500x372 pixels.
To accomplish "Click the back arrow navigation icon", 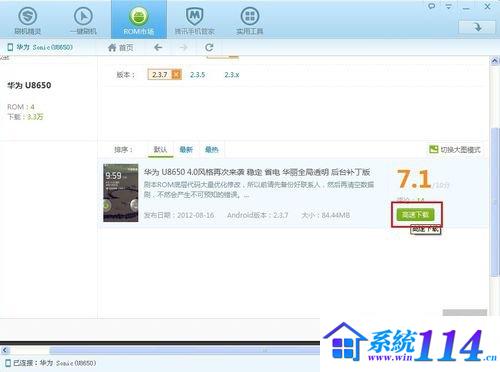I will 158,48.
